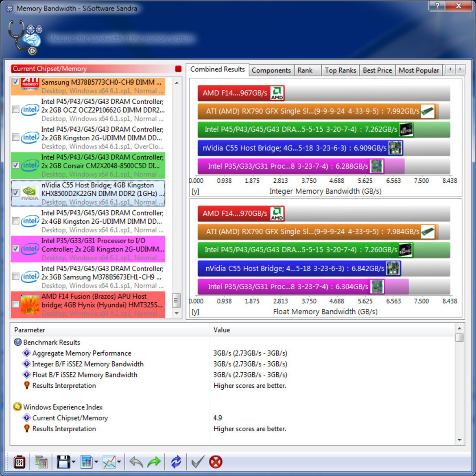Click the SiSoftware Sandra title bar icon
The image size is (476, 476).
click(9, 8)
